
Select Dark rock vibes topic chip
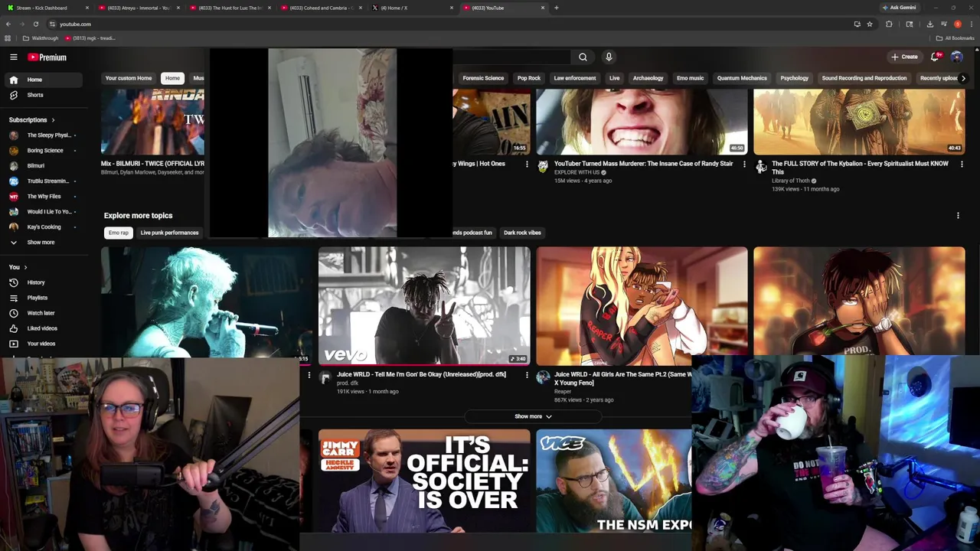pyautogui.click(x=522, y=233)
